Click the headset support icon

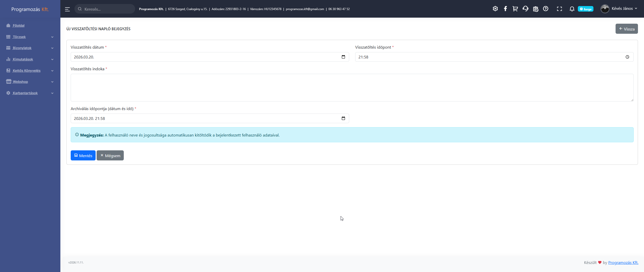tap(525, 9)
